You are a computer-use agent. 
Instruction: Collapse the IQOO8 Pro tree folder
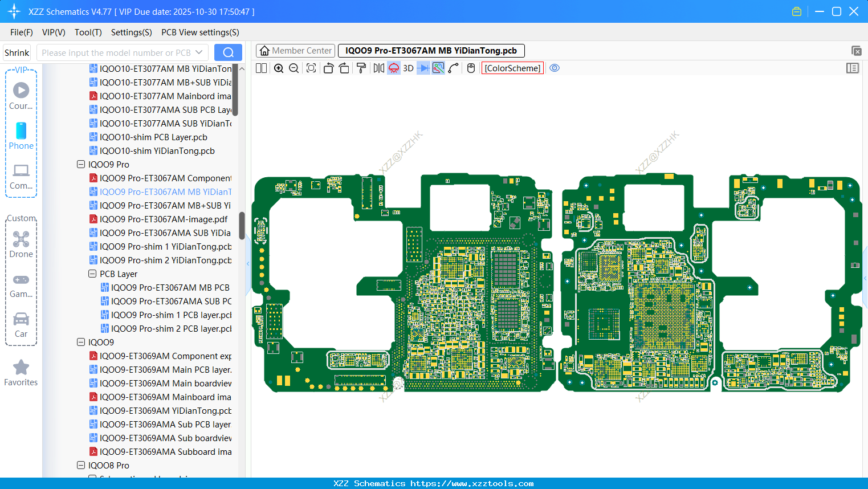point(81,466)
